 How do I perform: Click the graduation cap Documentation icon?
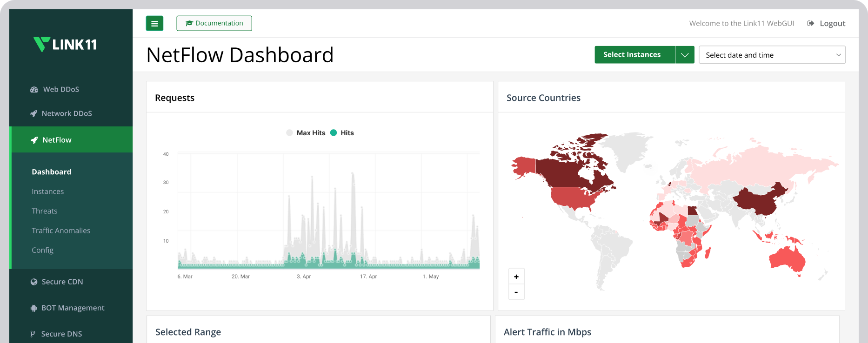tap(189, 23)
